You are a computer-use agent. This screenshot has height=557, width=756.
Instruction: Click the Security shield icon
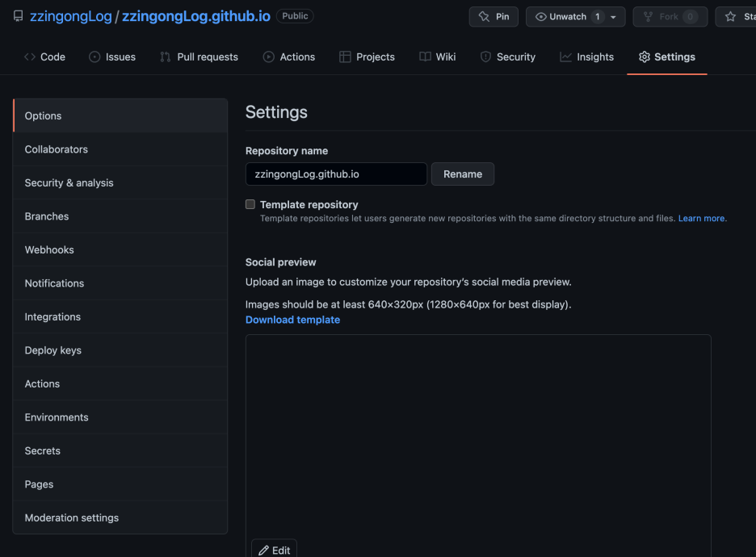pyautogui.click(x=485, y=57)
